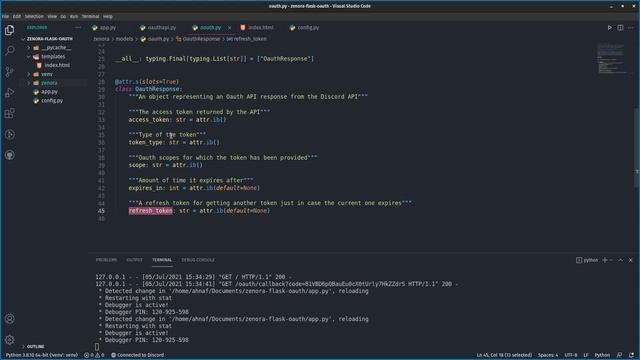Open the Run menu
The image size is (640, 360).
[x=74, y=16]
